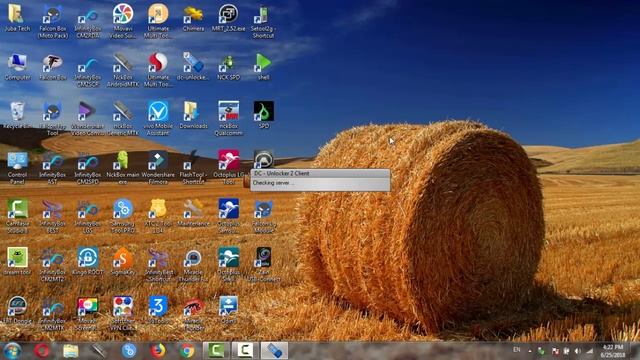Click the DC - Unlocker 2 Client title
Screen dimensions: 640x360
[282, 173]
